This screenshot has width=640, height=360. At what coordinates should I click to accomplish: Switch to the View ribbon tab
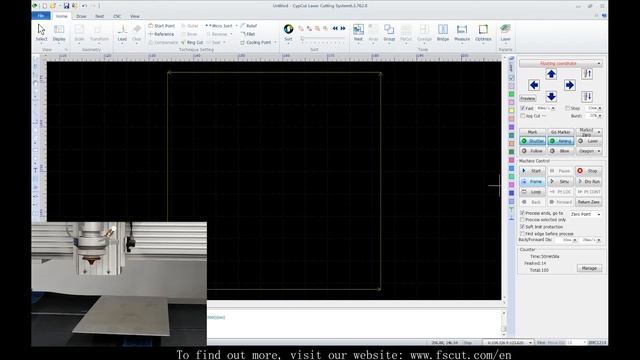click(135, 16)
